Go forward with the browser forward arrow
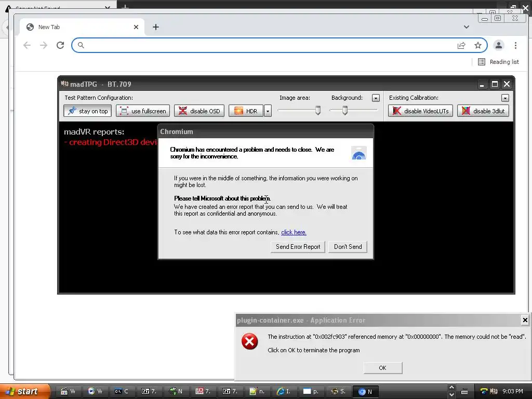The image size is (532, 399). coord(44,45)
